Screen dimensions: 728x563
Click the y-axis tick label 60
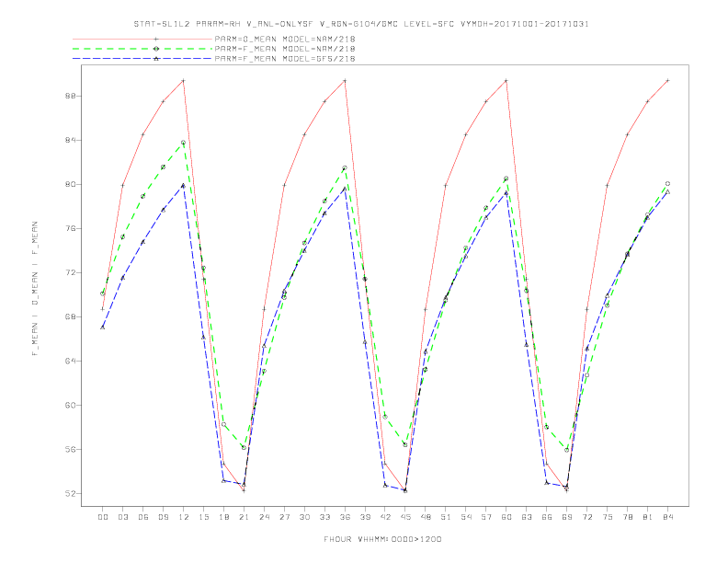[x=70, y=405]
